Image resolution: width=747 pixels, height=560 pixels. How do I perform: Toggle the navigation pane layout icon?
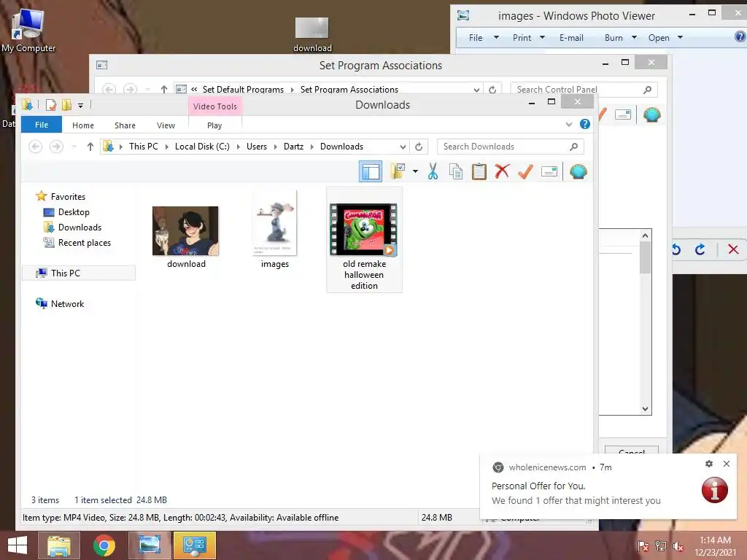pos(370,171)
